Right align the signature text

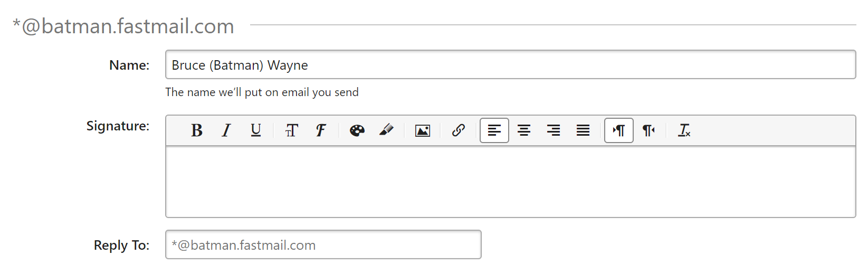554,130
